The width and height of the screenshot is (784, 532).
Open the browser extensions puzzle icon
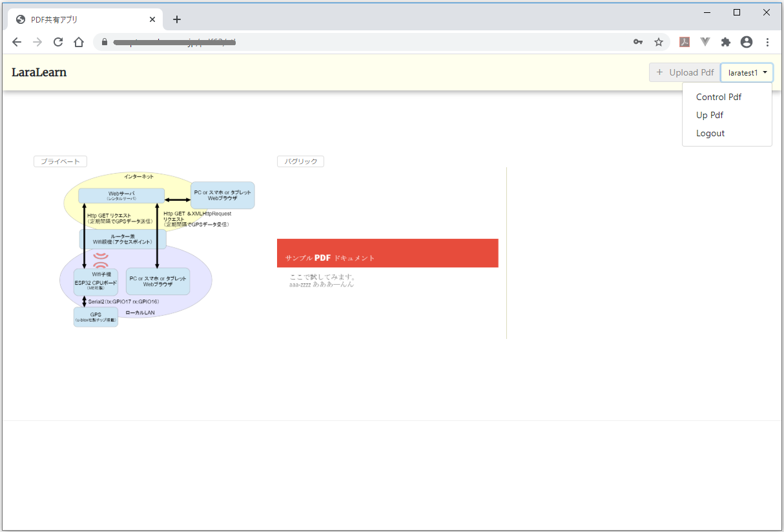coord(726,42)
